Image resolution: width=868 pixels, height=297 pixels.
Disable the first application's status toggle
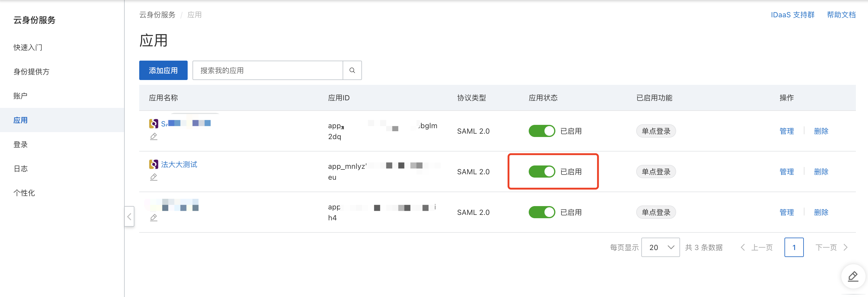click(x=541, y=131)
